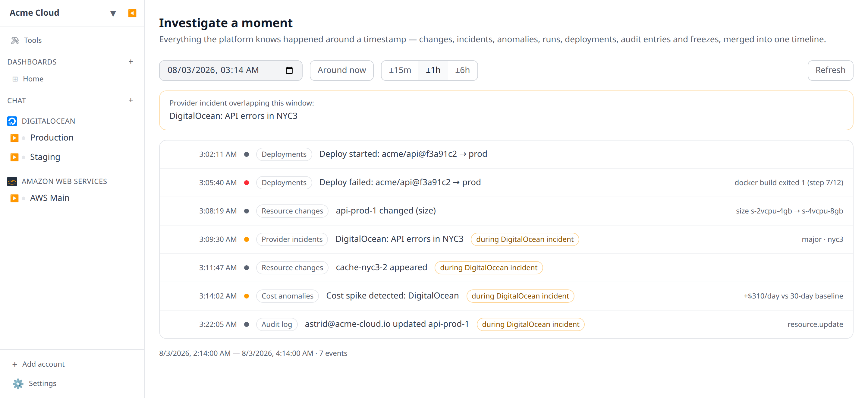Click '+$310/day vs 30-day baseline' detail

click(x=793, y=296)
